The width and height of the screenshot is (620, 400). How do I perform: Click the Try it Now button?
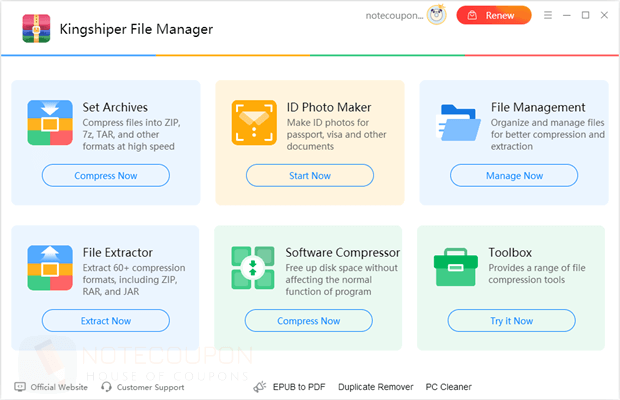[x=511, y=321]
